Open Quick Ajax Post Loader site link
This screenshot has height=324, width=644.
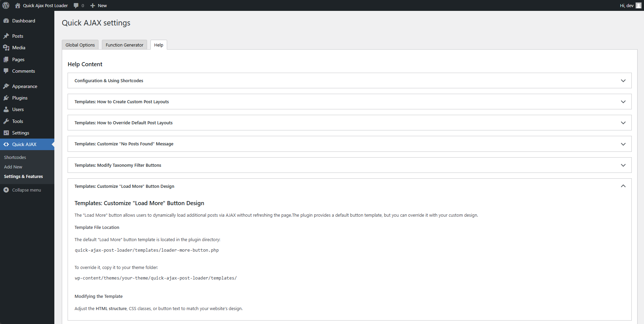click(46, 5)
